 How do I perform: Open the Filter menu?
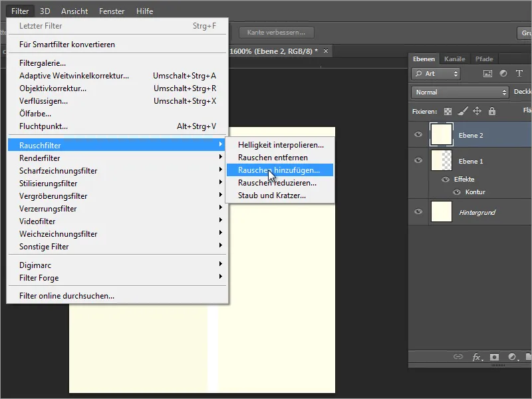pos(20,11)
